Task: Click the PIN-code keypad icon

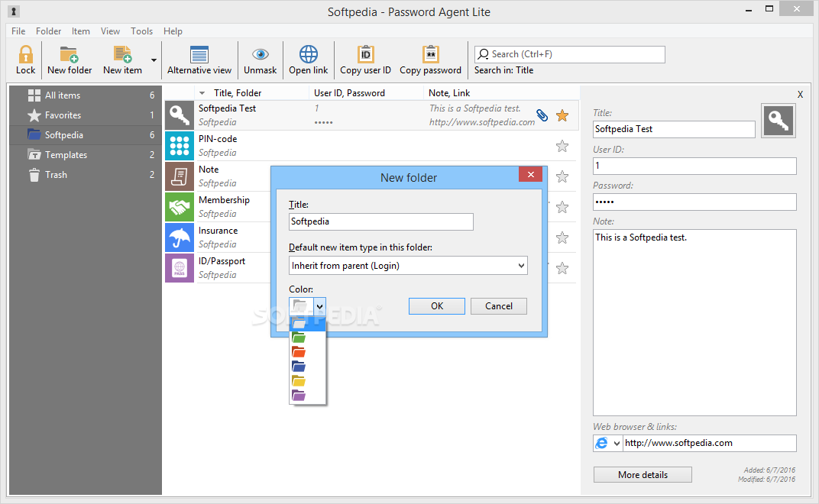Action: [x=180, y=146]
